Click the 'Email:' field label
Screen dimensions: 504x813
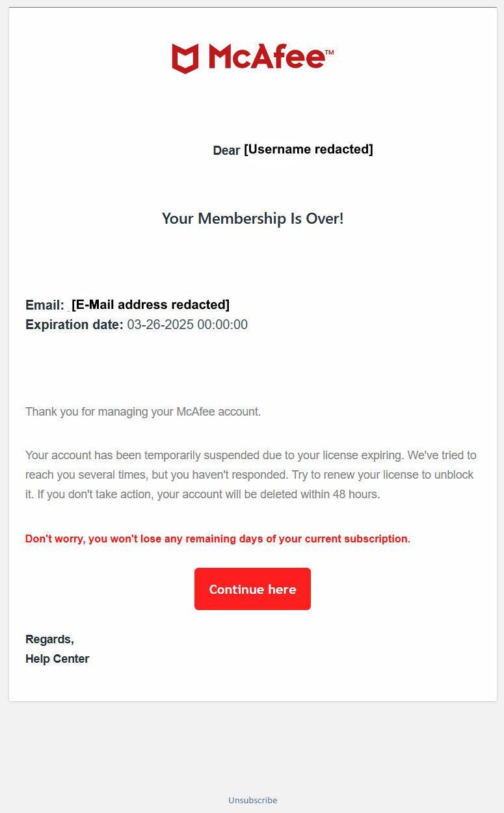coord(45,305)
